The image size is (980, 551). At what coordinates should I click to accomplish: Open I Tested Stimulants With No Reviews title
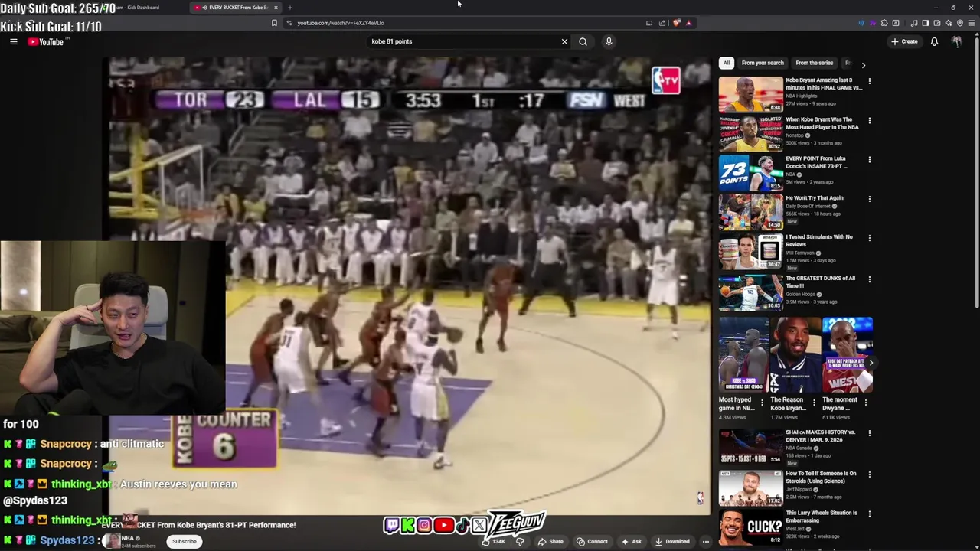(818, 241)
